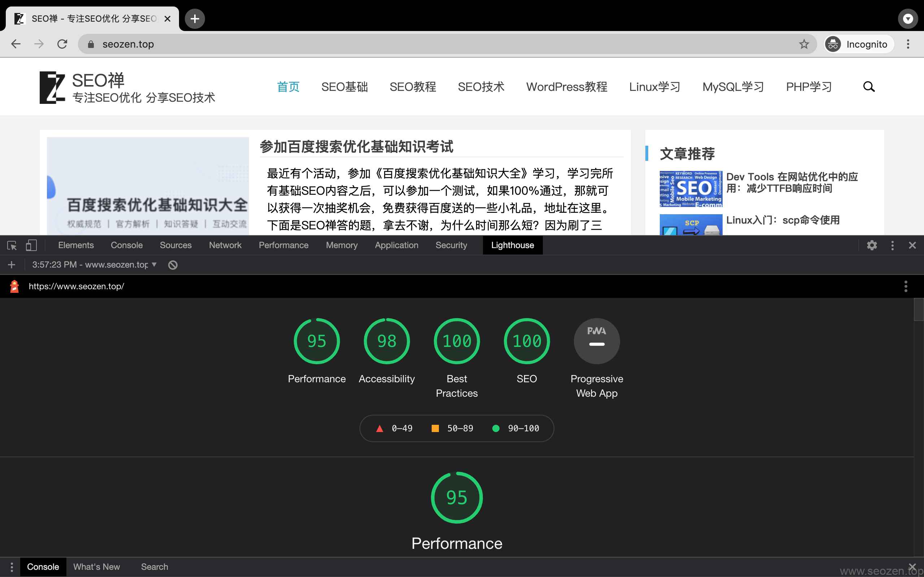924x577 pixels.
Task: Open the DevTools settings gear
Action: click(x=872, y=245)
